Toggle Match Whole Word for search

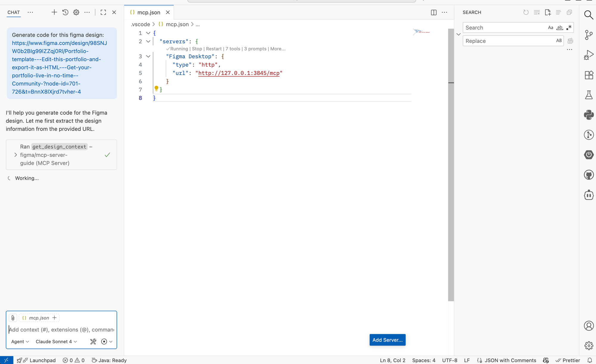pos(559,27)
